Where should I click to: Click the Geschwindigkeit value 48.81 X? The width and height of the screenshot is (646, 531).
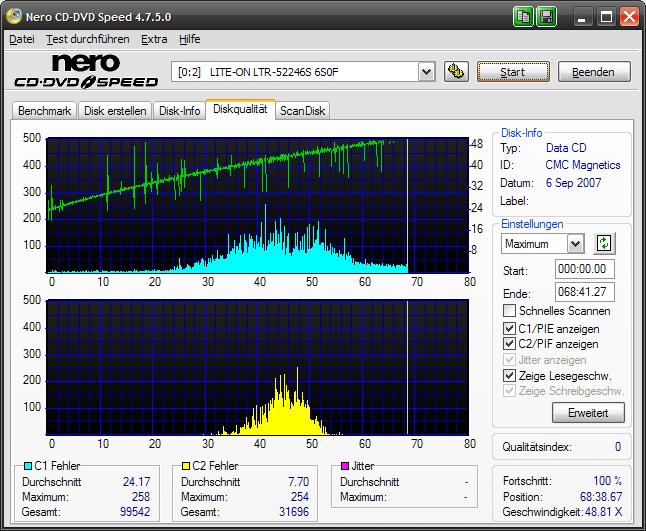click(604, 512)
